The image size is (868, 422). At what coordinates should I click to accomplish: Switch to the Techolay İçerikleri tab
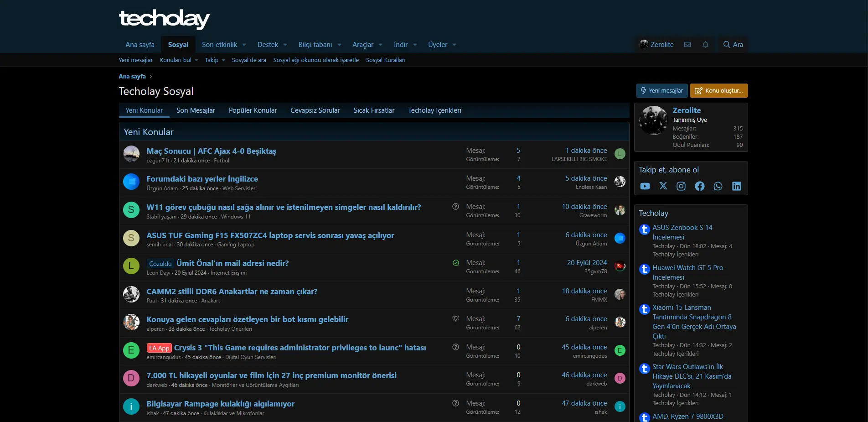click(x=434, y=110)
